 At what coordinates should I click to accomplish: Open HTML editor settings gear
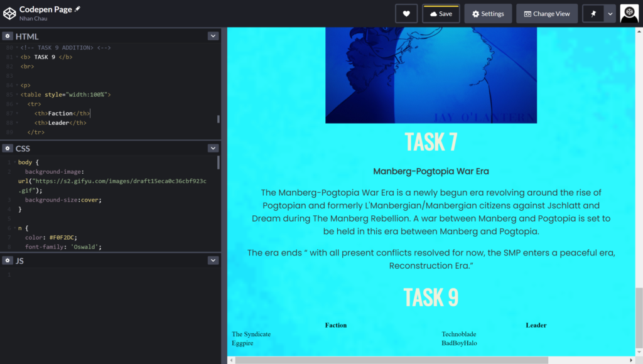pos(8,36)
